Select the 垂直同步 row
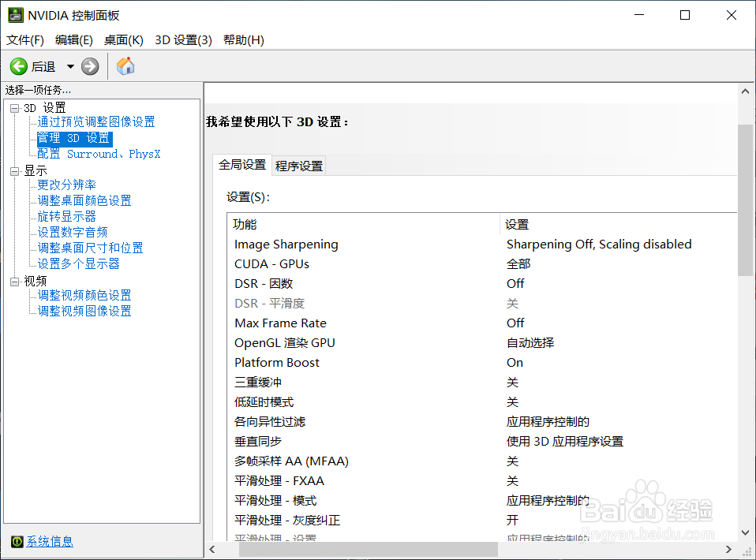756x560 pixels. (482, 442)
